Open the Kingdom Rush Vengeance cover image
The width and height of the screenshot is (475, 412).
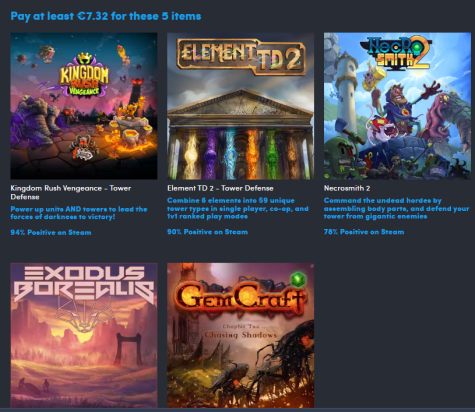[x=84, y=106]
